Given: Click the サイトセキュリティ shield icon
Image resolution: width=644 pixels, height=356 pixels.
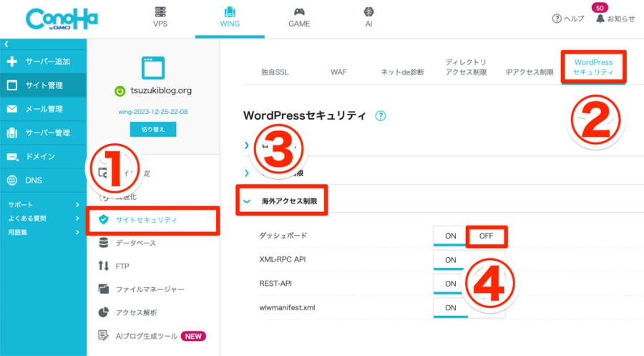Looking at the screenshot, I should pos(104,219).
